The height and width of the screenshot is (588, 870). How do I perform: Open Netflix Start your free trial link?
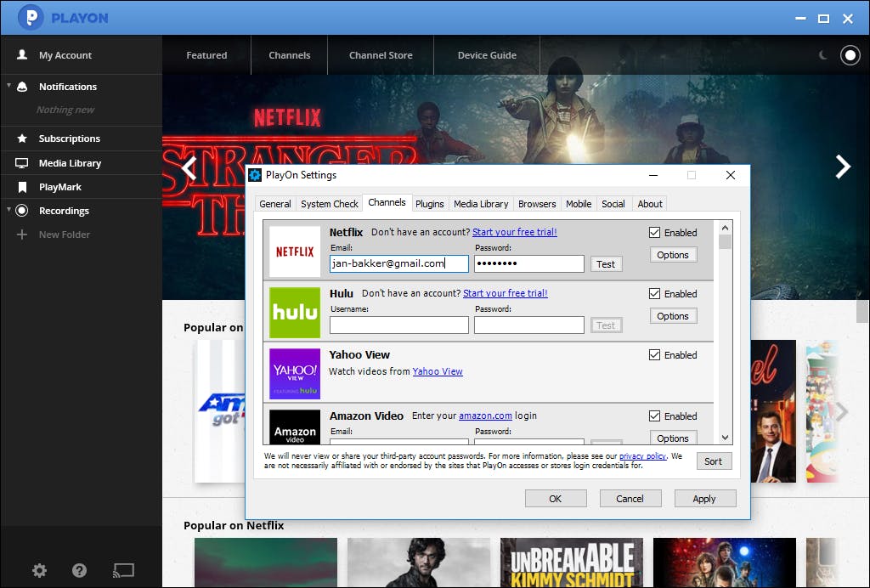coord(514,232)
